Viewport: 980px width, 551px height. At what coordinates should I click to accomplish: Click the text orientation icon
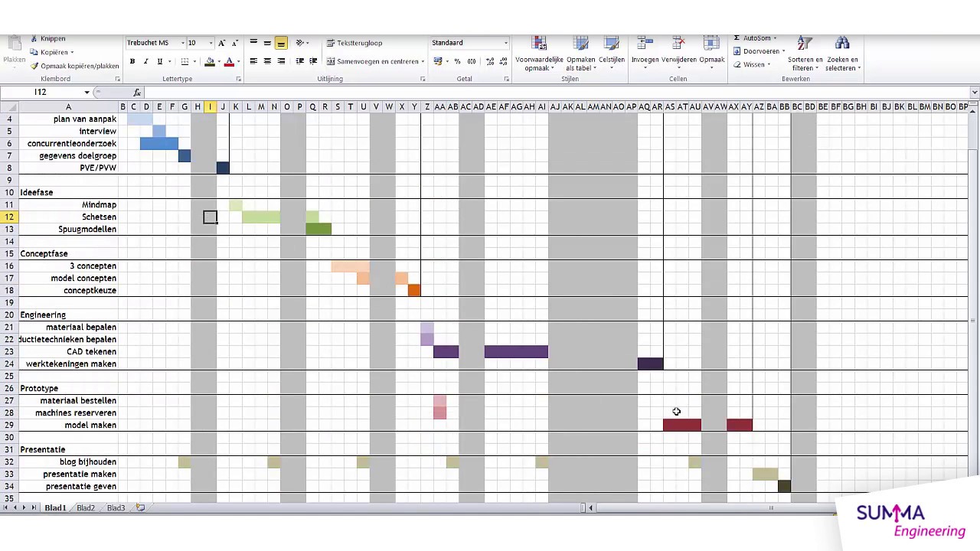300,43
